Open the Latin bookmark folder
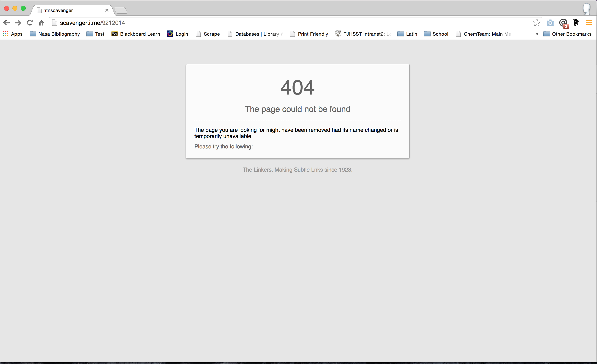The width and height of the screenshot is (597, 364). [x=408, y=34]
